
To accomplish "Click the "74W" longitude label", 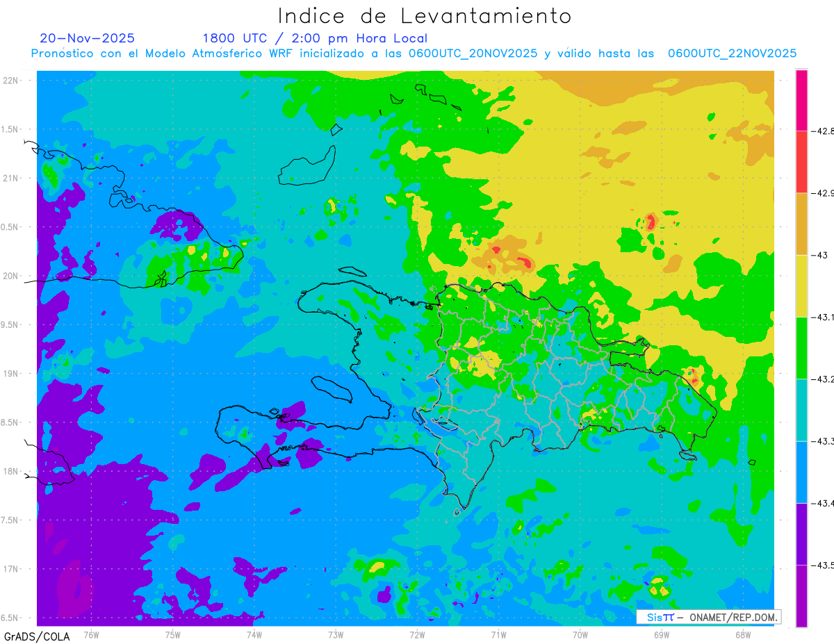I will [254, 634].
